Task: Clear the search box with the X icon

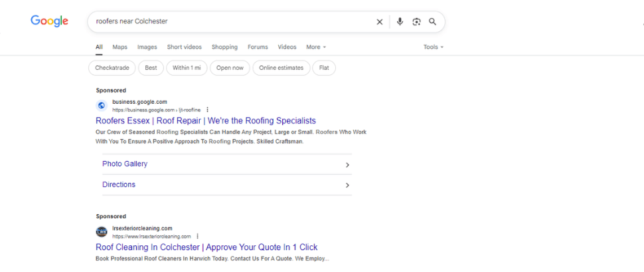Action: (x=380, y=22)
